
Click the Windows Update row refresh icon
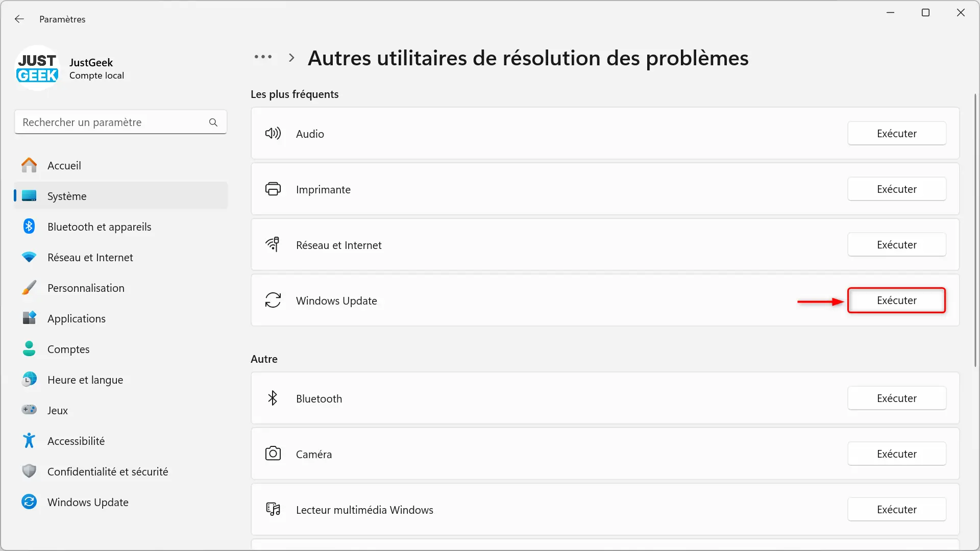(273, 300)
